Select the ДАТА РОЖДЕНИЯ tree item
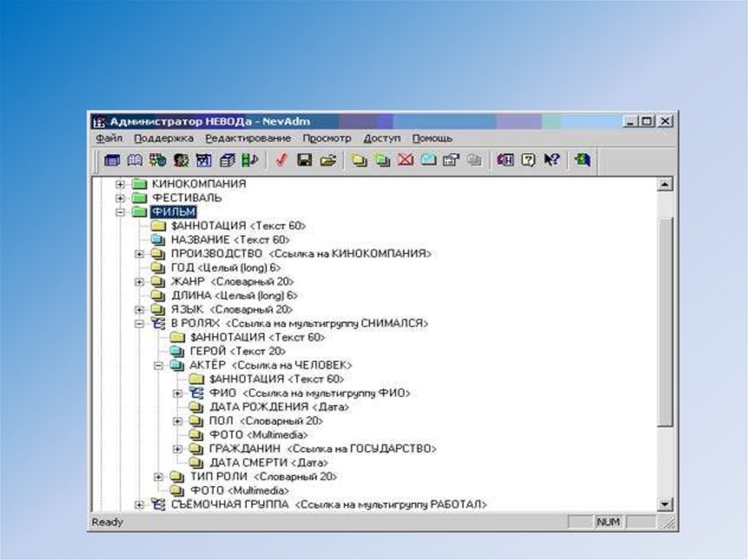The height and width of the screenshot is (560, 748). pos(278,407)
